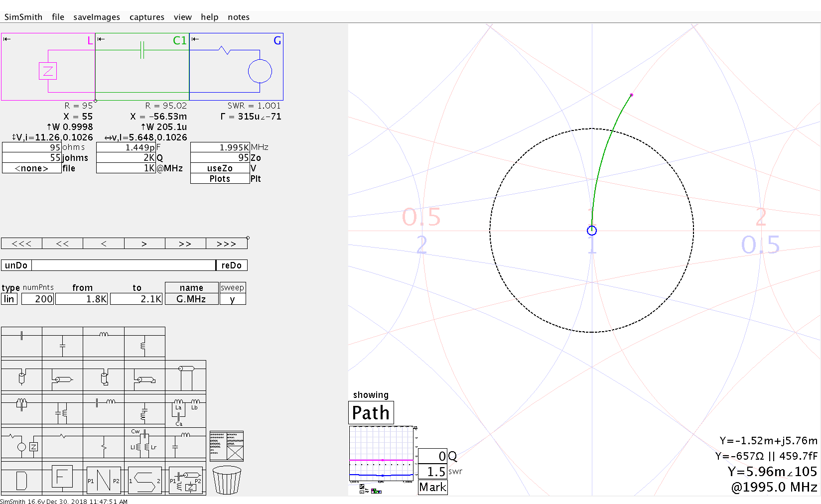Click the 1.449p capacitance field
The height and width of the screenshot is (504, 821).
tap(126, 147)
